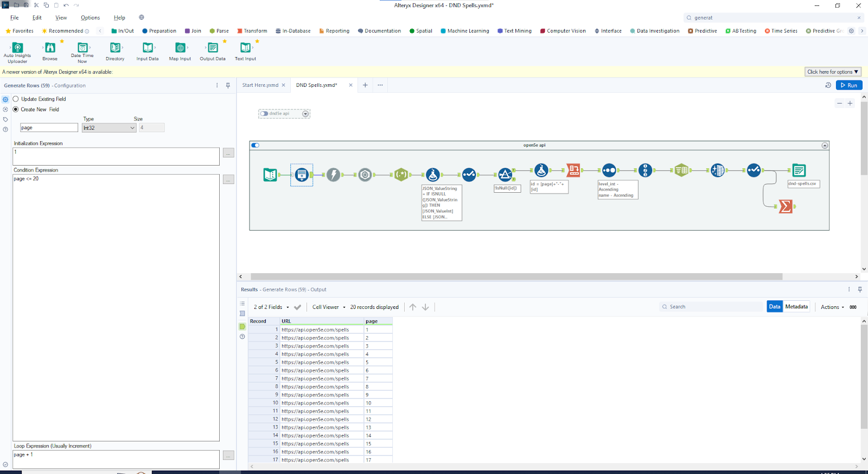Click the results Search box
The width and height of the screenshot is (868, 474).
coord(711,307)
